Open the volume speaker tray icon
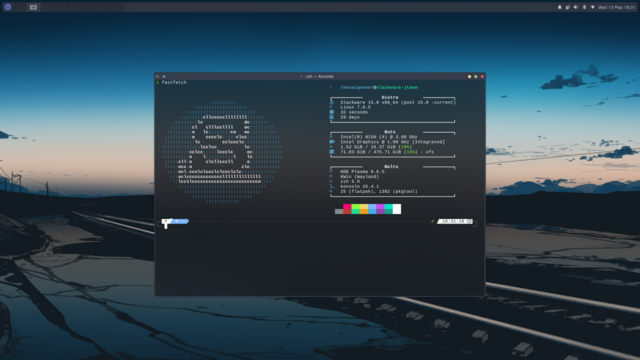This screenshot has height=360, width=640. click(x=576, y=7)
